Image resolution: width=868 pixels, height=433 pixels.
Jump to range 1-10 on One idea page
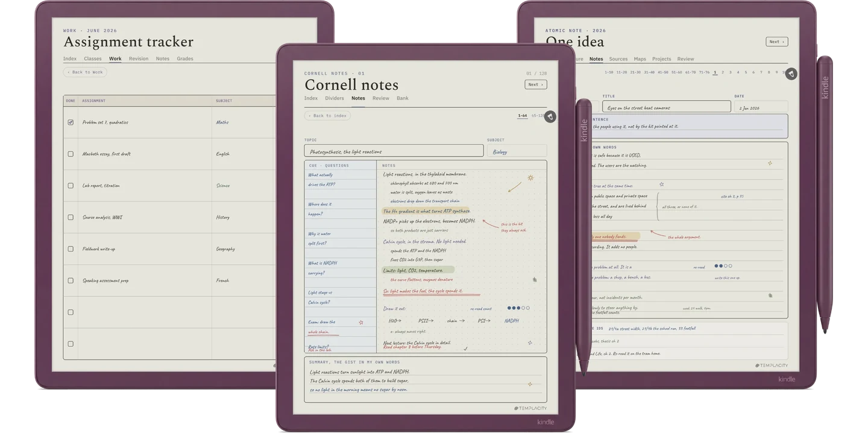pyautogui.click(x=609, y=72)
